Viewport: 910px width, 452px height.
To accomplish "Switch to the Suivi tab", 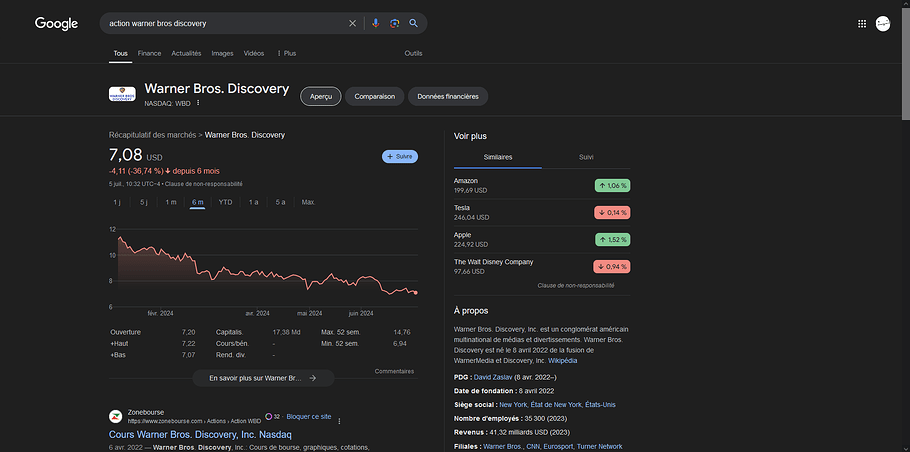I will (586, 157).
